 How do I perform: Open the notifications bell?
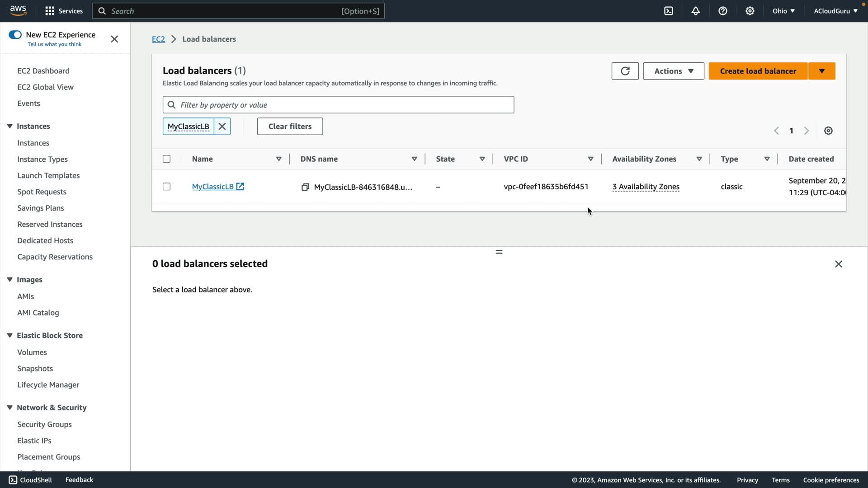coord(696,11)
